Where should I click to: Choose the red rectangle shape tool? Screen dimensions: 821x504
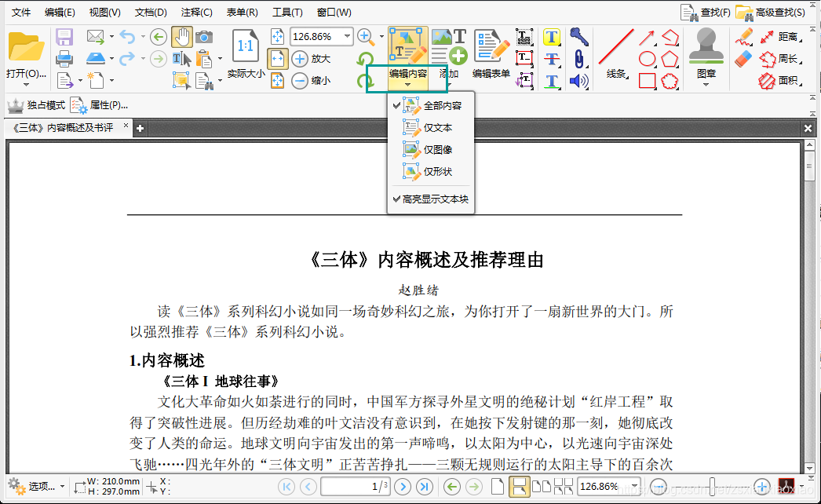coord(648,81)
